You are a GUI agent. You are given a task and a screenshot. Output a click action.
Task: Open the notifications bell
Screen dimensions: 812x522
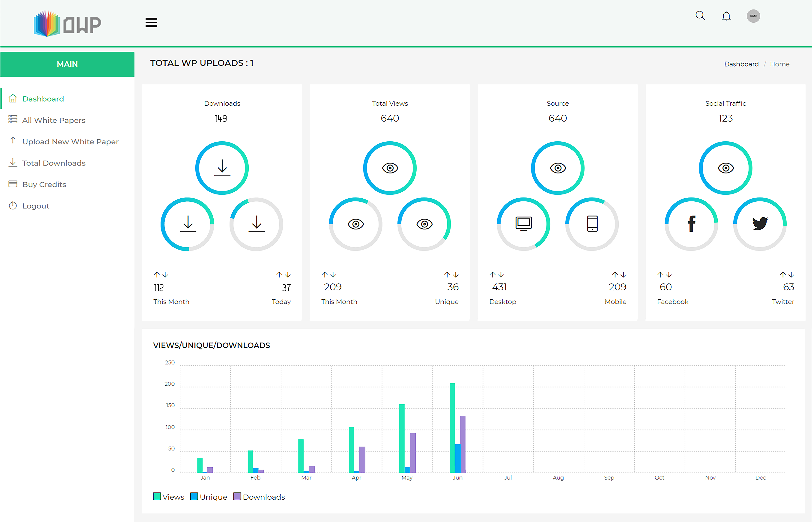pyautogui.click(x=726, y=16)
